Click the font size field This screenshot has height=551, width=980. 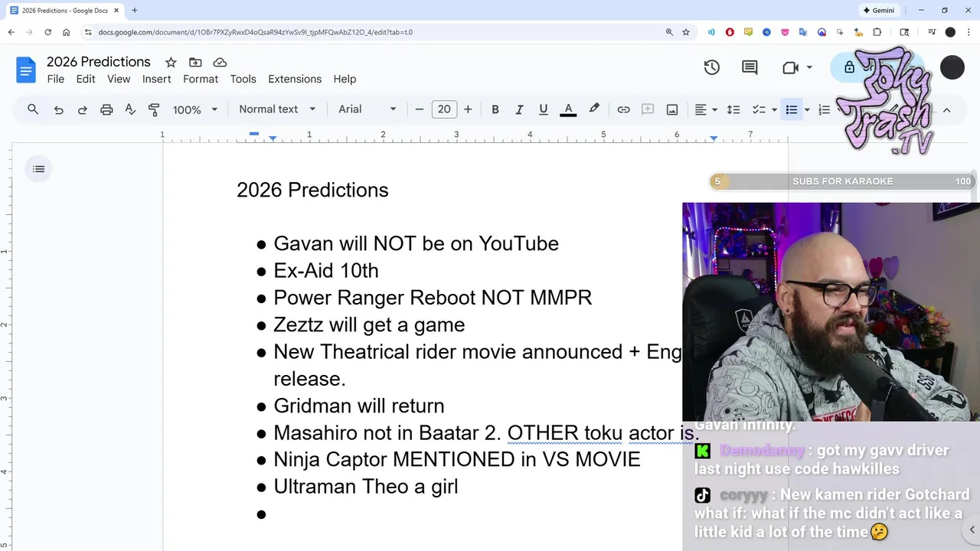(x=444, y=109)
